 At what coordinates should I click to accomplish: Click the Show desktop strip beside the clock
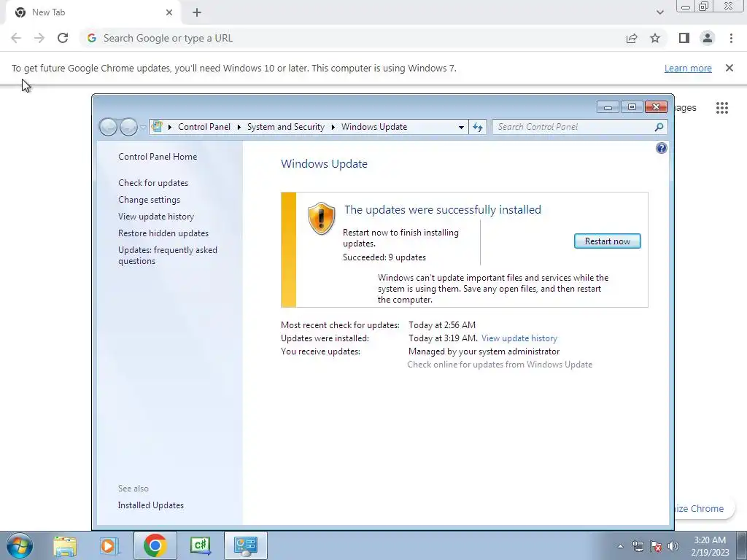pos(742,545)
